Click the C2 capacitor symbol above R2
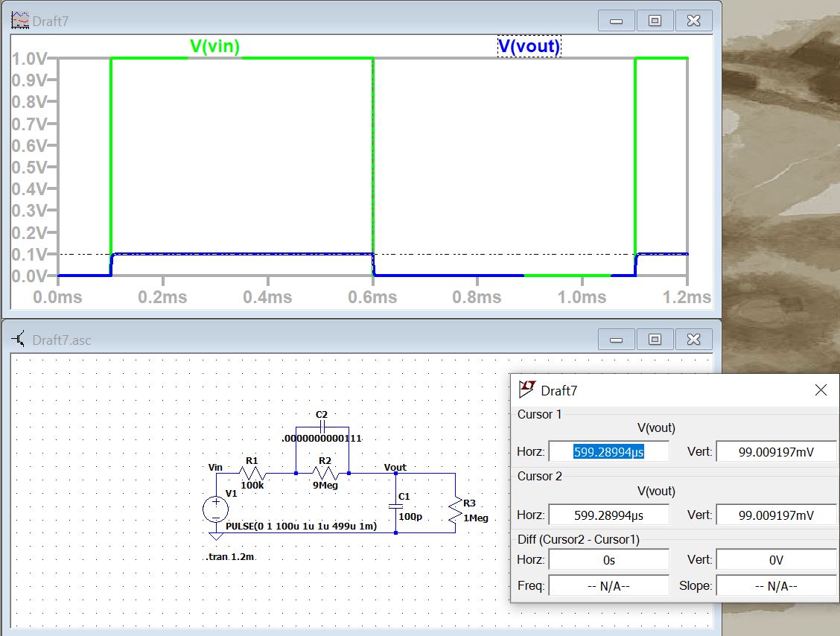The width and height of the screenshot is (840, 636). point(322,427)
